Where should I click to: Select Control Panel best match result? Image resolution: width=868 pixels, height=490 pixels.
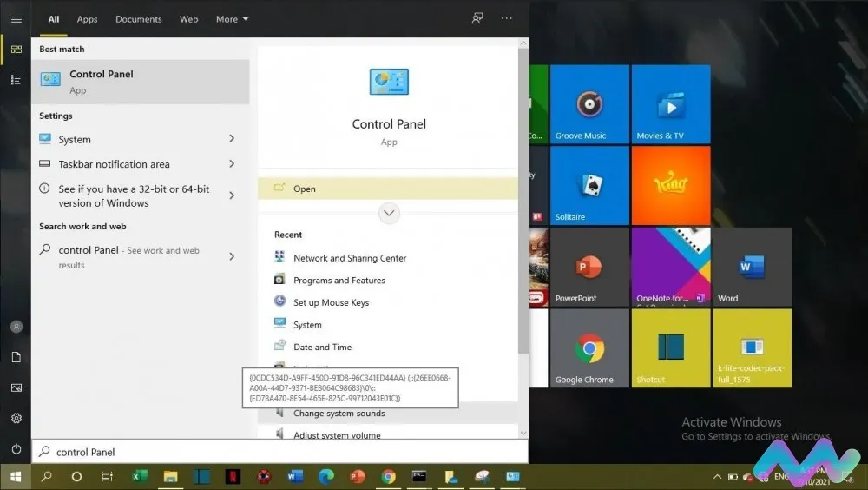[141, 82]
